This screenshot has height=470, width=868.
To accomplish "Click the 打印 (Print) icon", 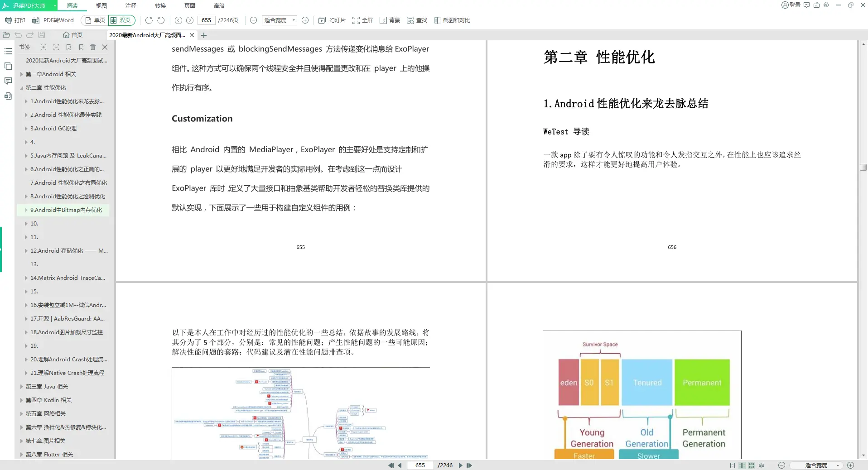I will pos(14,20).
